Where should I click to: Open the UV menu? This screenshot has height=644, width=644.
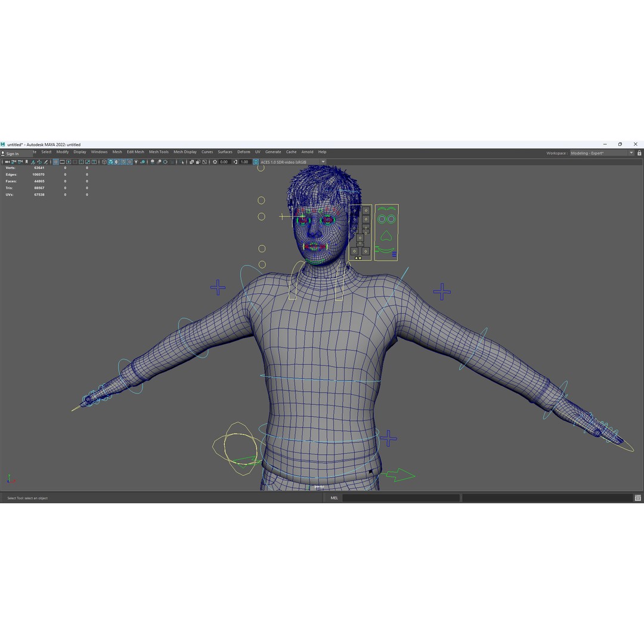pyautogui.click(x=258, y=152)
